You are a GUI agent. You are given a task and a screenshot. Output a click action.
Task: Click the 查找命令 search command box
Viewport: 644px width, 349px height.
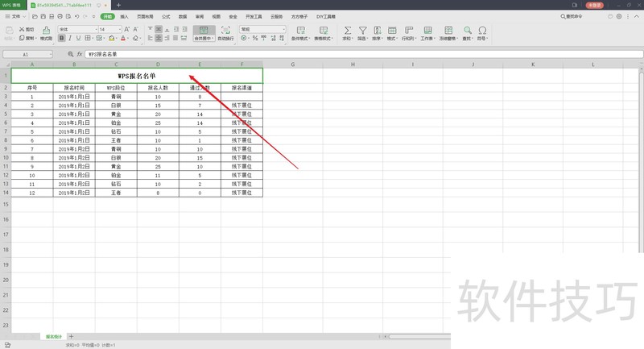point(572,16)
